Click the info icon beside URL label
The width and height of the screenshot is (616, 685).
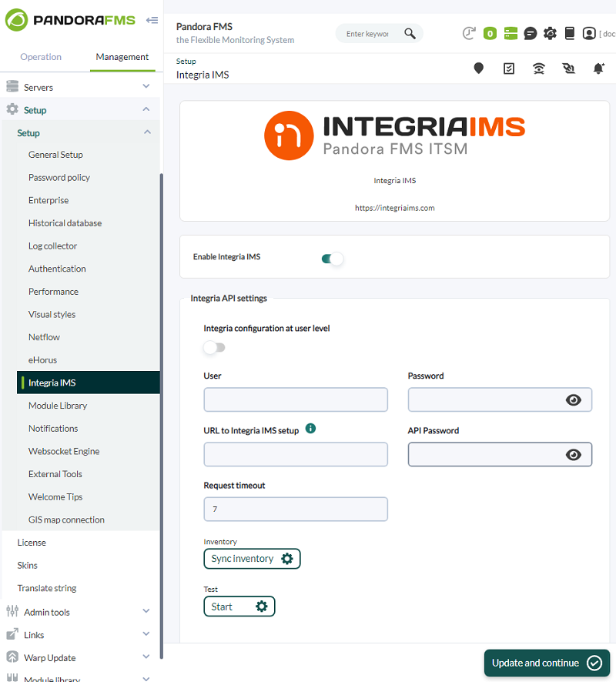click(x=310, y=429)
